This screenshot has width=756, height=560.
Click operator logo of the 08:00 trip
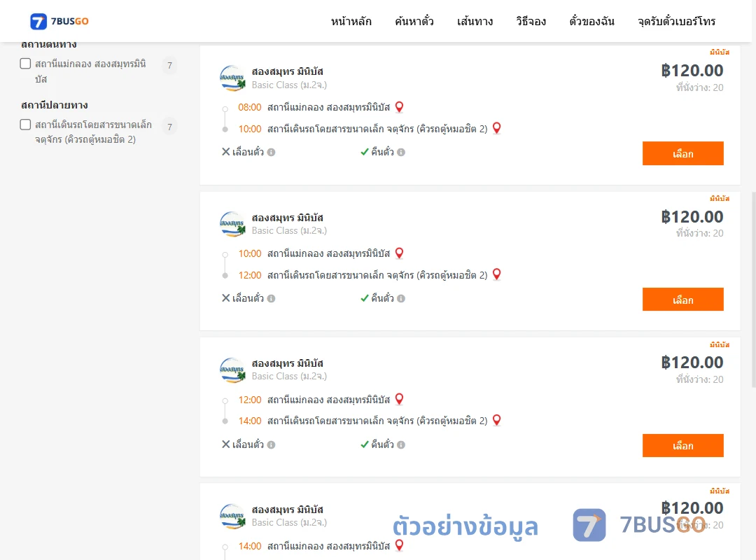[x=232, y=78]
